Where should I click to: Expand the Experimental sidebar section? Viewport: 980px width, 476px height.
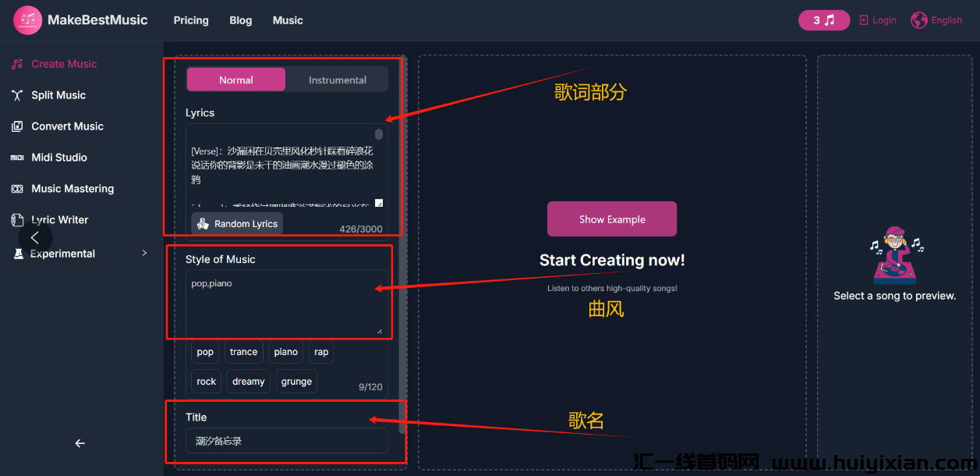click(144, 253)
